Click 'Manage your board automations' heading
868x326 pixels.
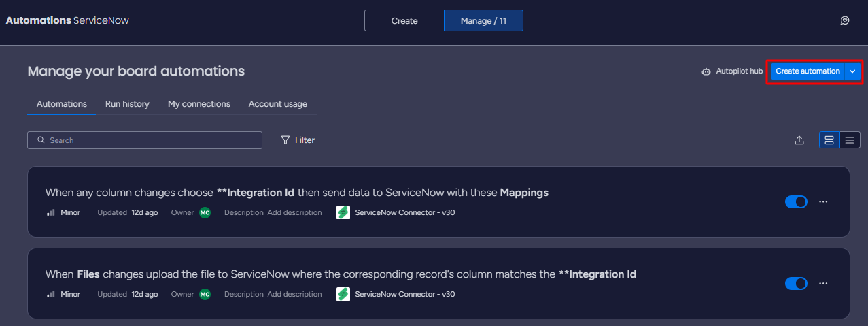(136, 71)
